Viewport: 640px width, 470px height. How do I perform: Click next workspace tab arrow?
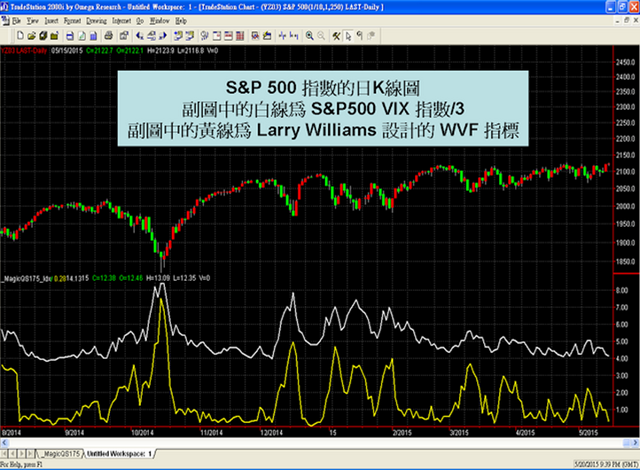[x=22, y=454]
